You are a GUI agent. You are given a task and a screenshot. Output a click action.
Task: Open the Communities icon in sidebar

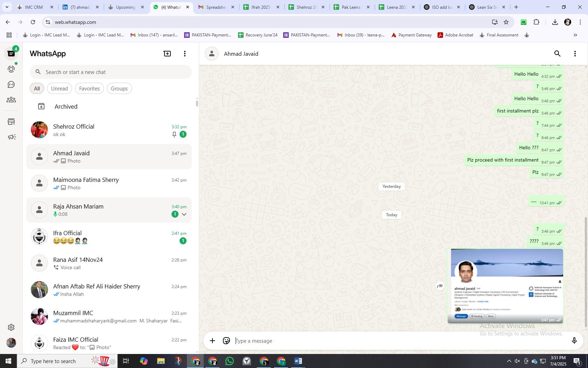coord(11,100)
